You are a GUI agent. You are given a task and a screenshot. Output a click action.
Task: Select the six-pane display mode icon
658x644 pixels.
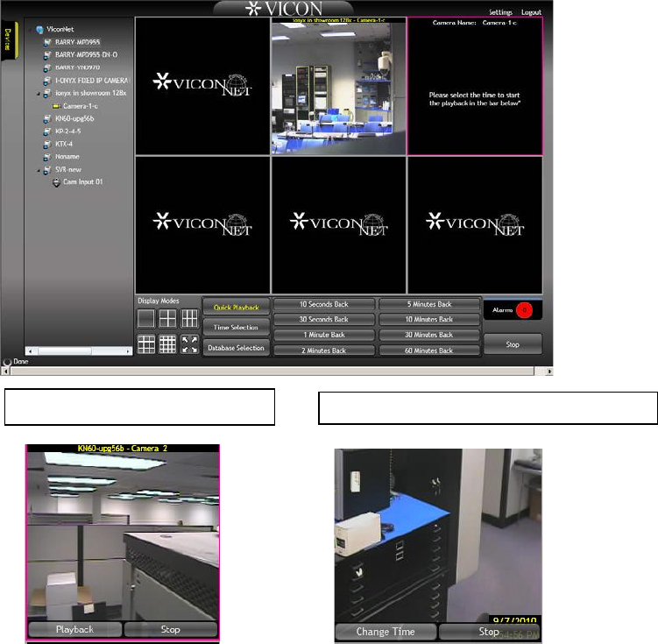click(189, 318)
